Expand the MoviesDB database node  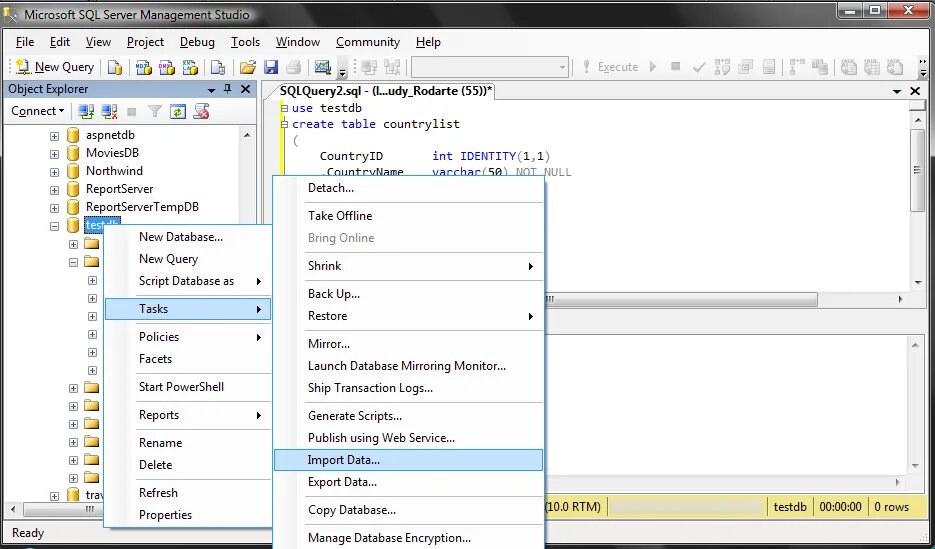pos(54,154)
